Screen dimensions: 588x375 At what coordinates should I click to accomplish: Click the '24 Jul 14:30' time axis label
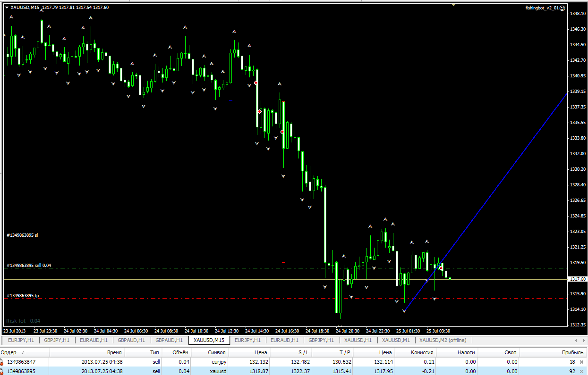257,331
